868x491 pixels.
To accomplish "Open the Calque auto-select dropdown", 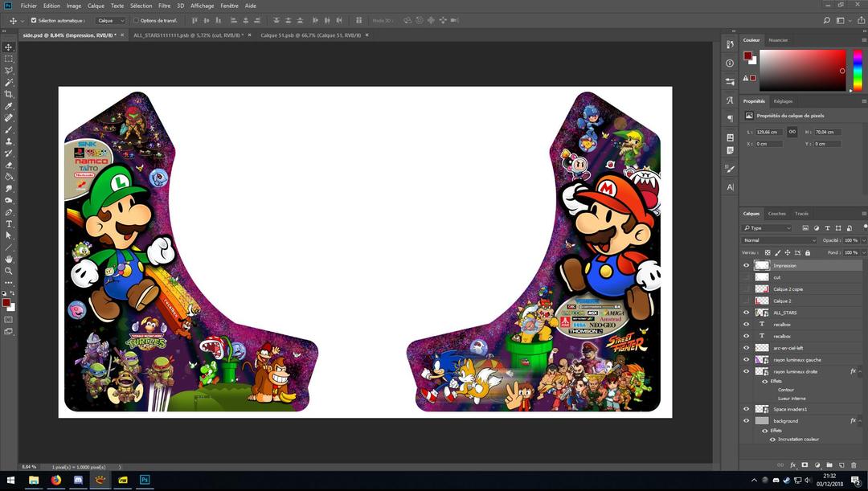I will (x=111, y=20).
